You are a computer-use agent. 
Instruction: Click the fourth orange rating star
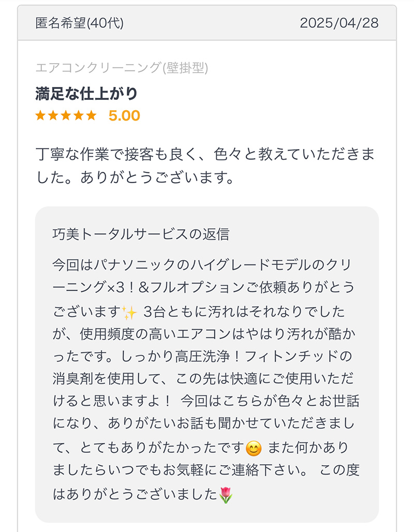78,115
